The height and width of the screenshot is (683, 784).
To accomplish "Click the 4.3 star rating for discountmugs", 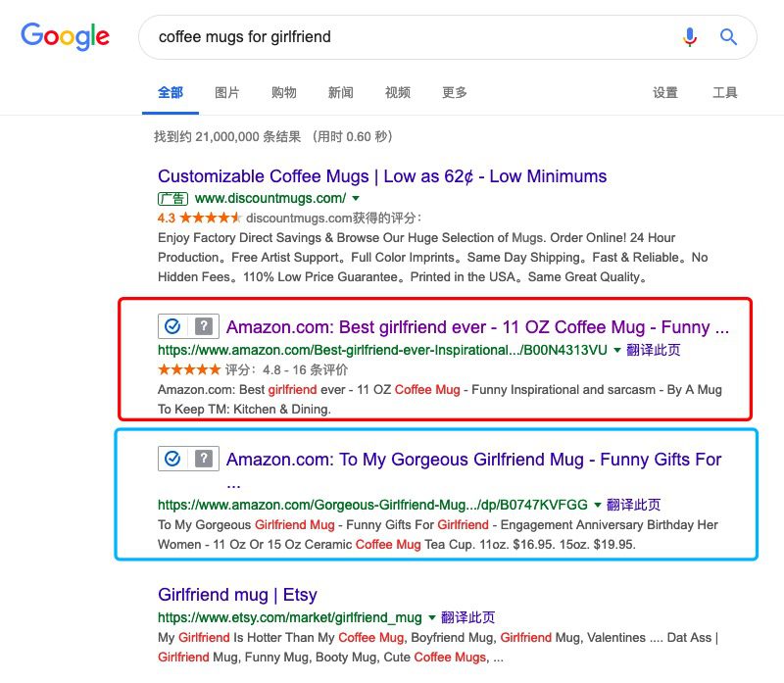I will (199, 218).
